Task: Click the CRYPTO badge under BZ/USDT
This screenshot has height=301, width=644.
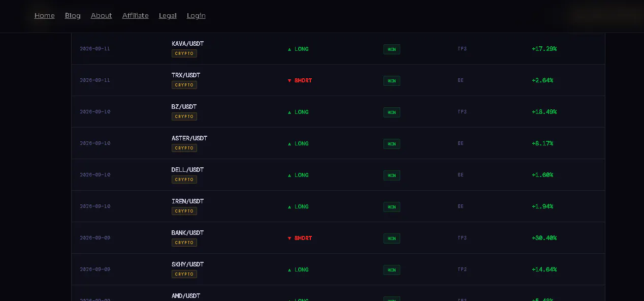Action: (x=184, y=116)
